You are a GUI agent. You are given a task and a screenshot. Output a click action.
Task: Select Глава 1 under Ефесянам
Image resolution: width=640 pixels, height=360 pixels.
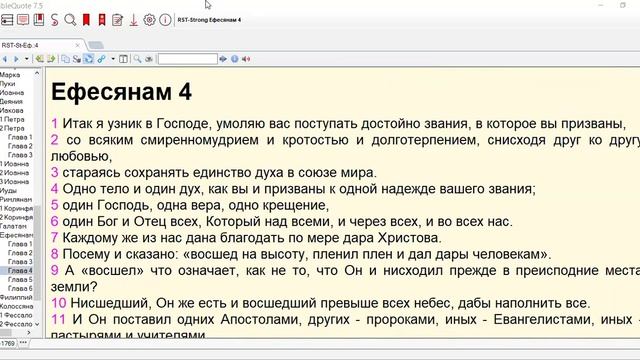20,244
